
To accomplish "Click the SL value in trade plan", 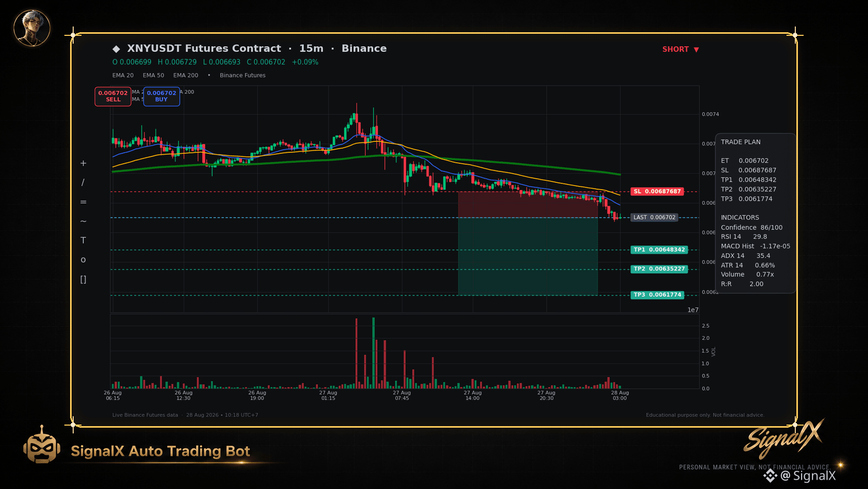I will tap(757, 170).
